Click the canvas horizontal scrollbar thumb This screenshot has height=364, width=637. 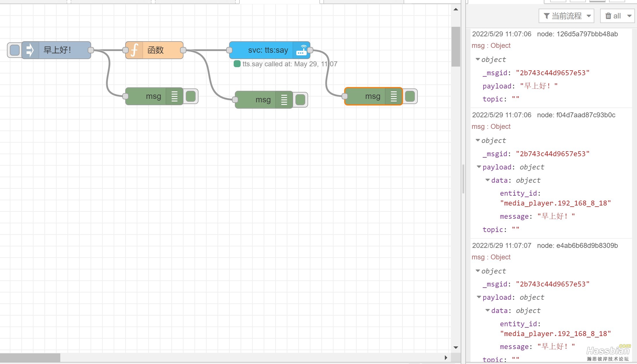pos(30,358)
